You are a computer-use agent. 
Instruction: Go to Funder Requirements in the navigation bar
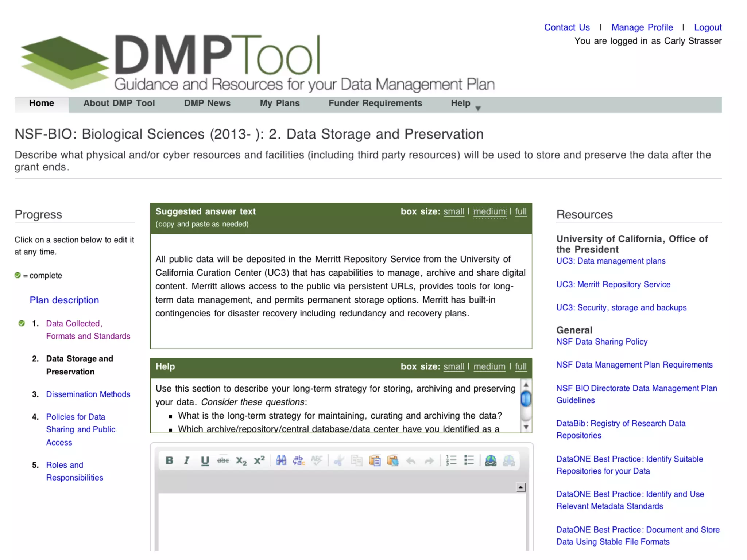pos(375,103)
